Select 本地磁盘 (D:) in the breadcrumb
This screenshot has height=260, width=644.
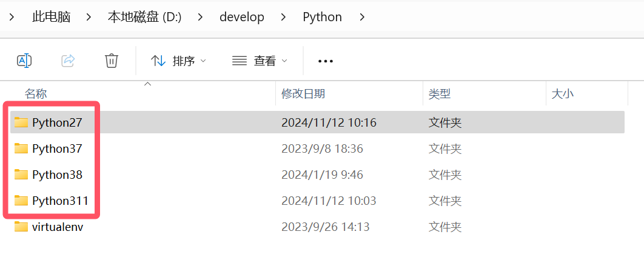pyautogui.click(x=144, y=17)
